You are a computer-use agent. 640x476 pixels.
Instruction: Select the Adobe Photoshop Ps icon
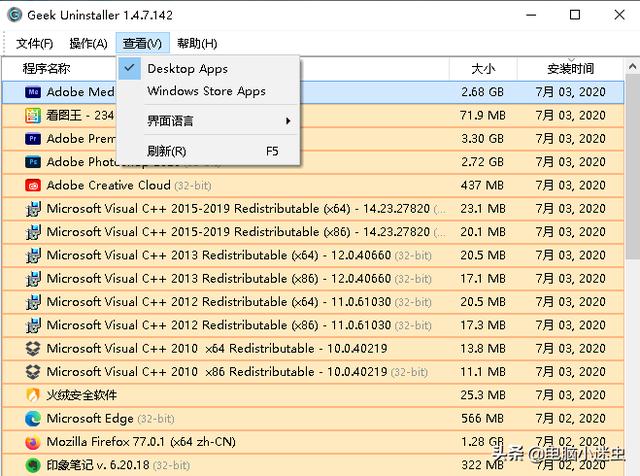[33, 162]
